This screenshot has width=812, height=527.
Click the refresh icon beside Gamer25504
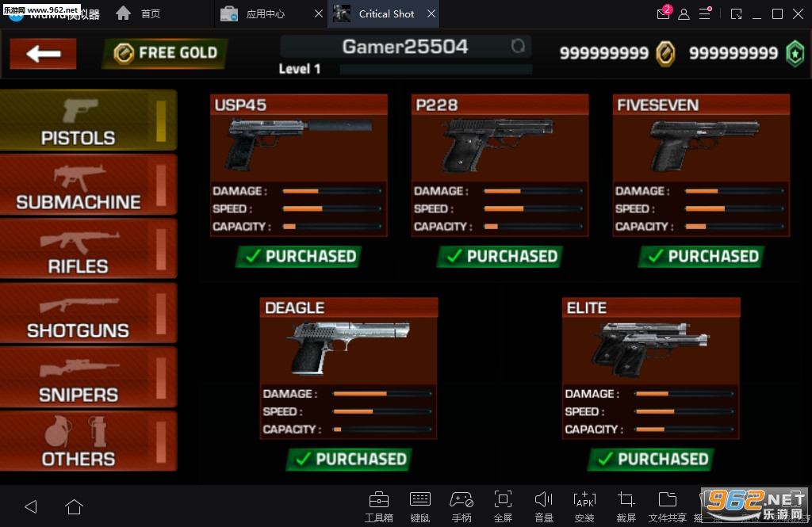click(x=517, y=47)
